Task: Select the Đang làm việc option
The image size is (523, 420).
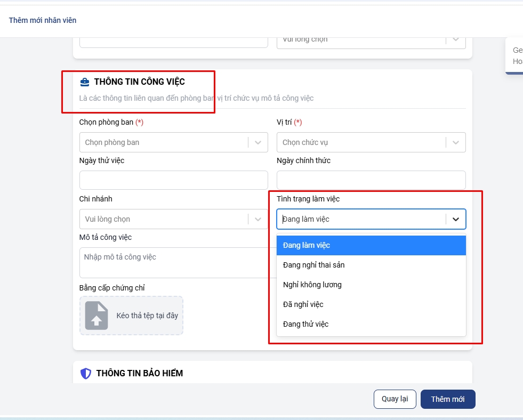Action: click(x=371, y=245)
